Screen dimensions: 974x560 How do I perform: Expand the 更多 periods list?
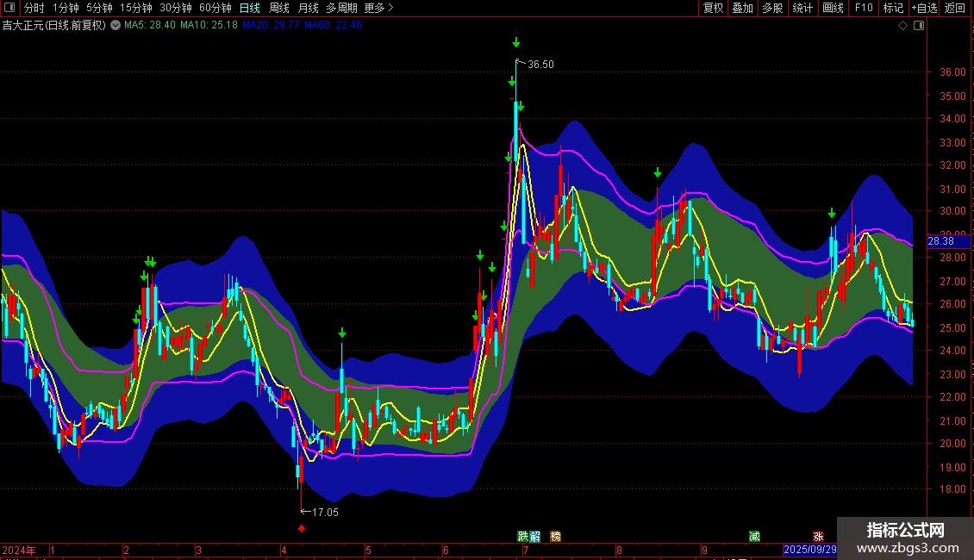pyautogui.click(x=378, y=8)
